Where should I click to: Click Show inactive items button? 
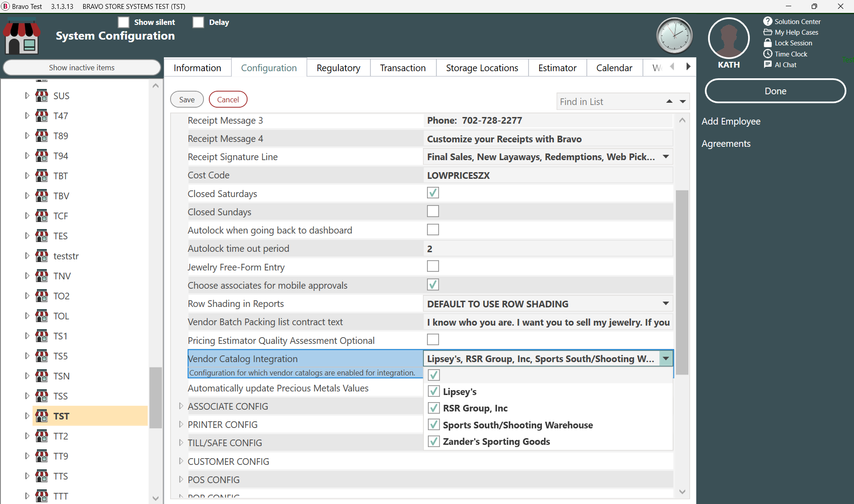coord(81,68)
